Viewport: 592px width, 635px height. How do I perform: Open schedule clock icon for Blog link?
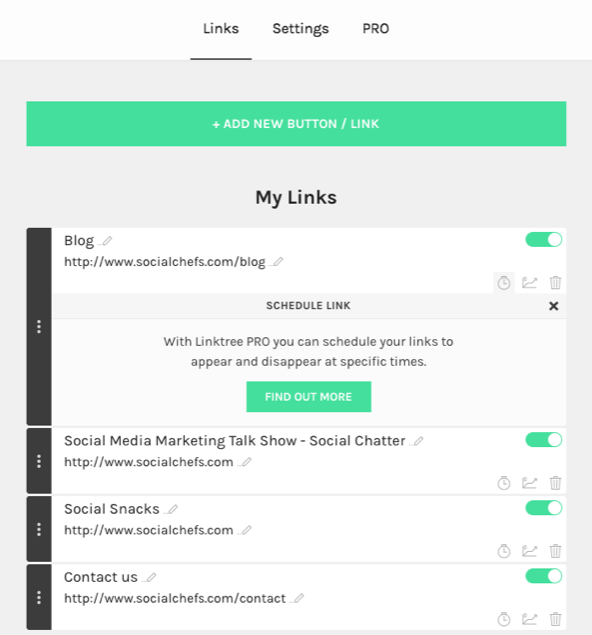(504, 283)
